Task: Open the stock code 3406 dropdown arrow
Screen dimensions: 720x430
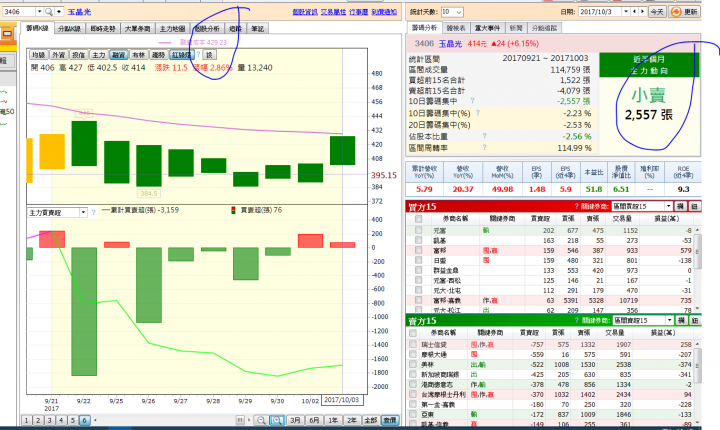Action: 39,11
